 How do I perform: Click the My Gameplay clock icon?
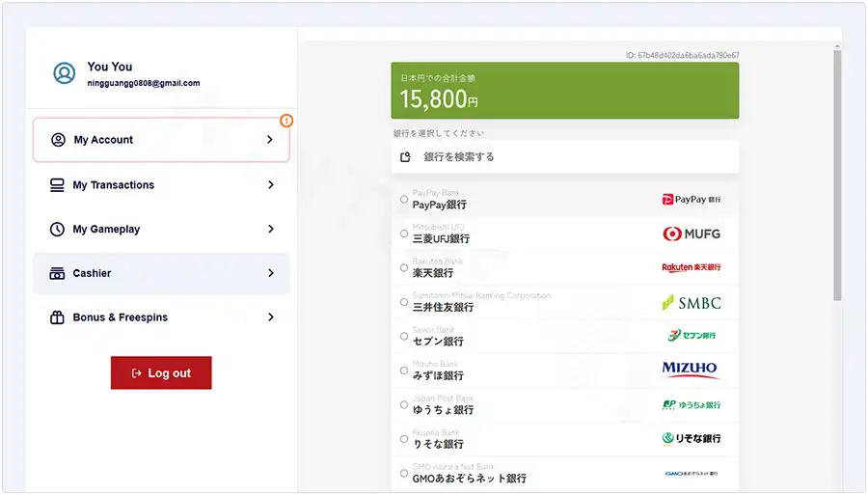pyautogui.click(x=55, y=230)
